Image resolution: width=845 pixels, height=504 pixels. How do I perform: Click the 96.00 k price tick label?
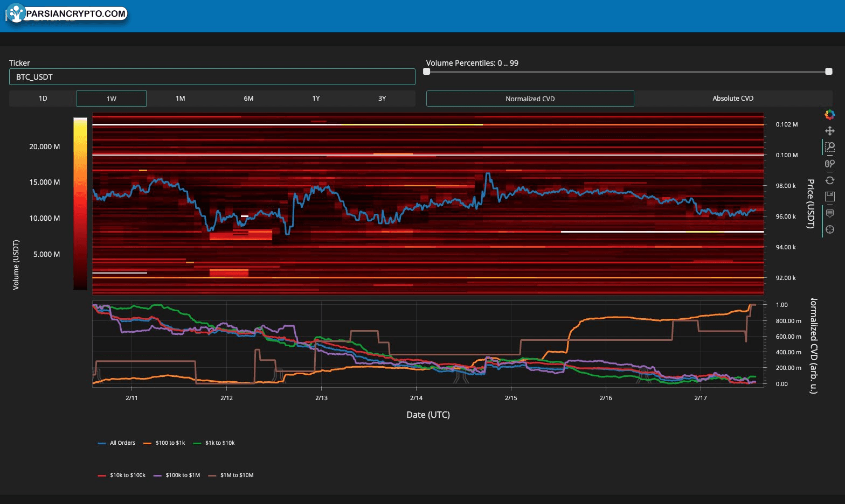point(786,216)
